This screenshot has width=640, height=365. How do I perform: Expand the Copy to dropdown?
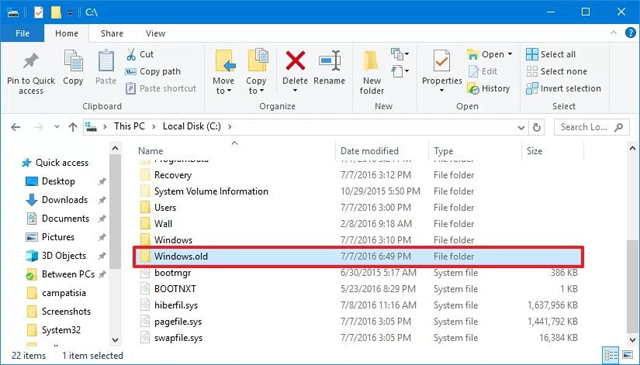(x=256, y=72)
